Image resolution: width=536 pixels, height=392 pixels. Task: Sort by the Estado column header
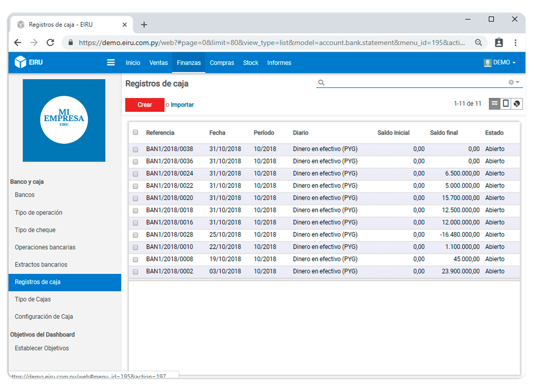(494, 133)
